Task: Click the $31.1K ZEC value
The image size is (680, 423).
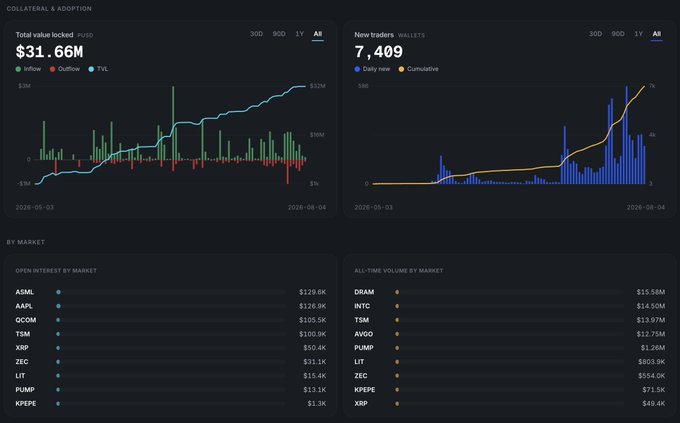Action: tap(314, 361)
